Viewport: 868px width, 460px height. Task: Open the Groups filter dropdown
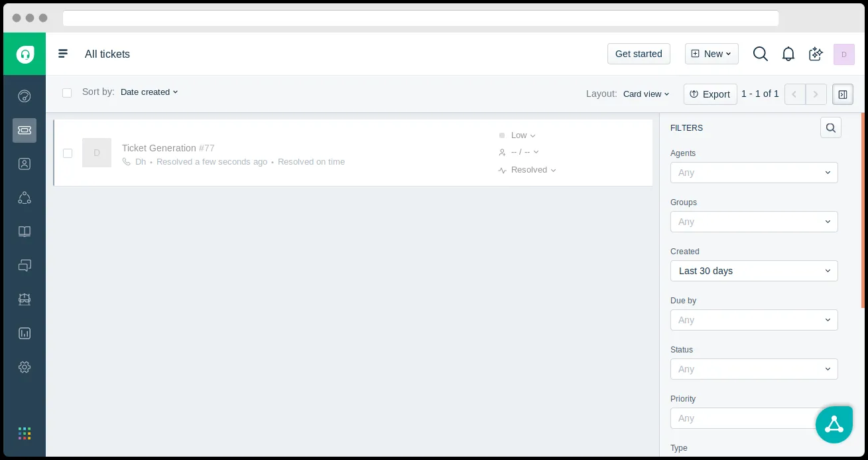click(754, 222)
